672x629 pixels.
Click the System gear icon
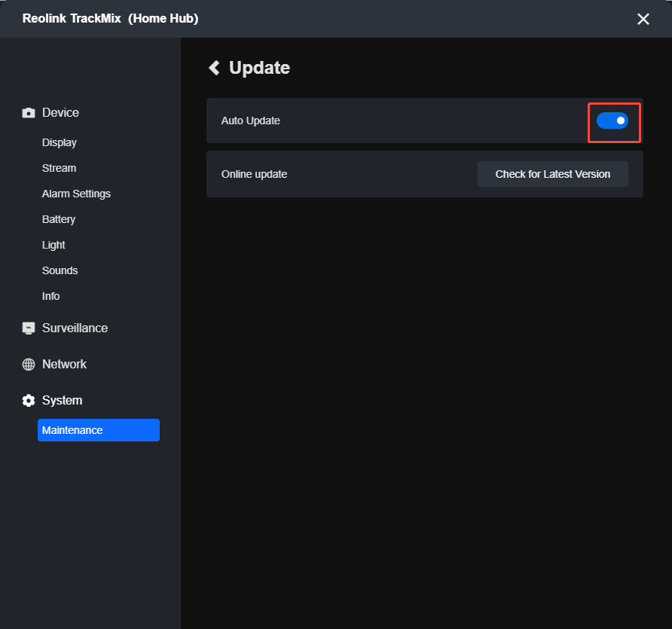click(x=29, y=401)
